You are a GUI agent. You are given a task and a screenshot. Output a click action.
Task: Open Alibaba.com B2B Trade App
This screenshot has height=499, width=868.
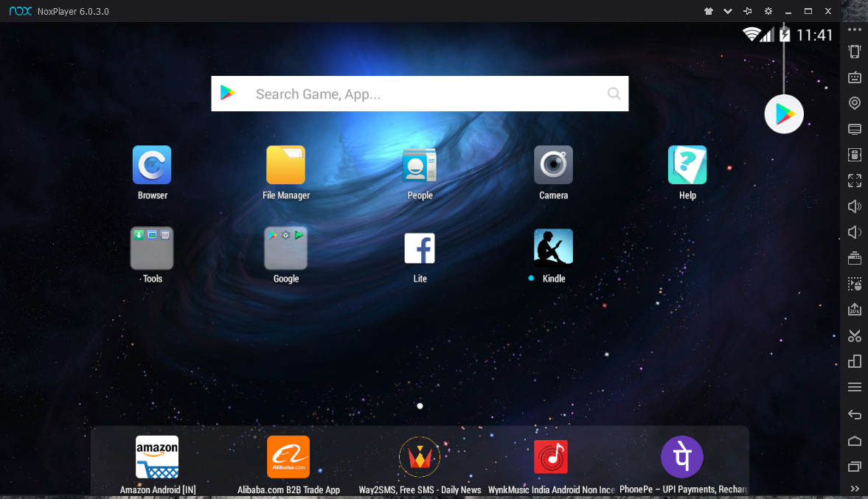pos(288,457)
